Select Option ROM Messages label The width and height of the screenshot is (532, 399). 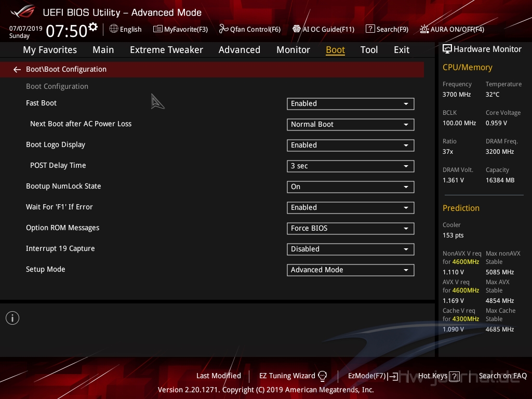click(62, 228)
